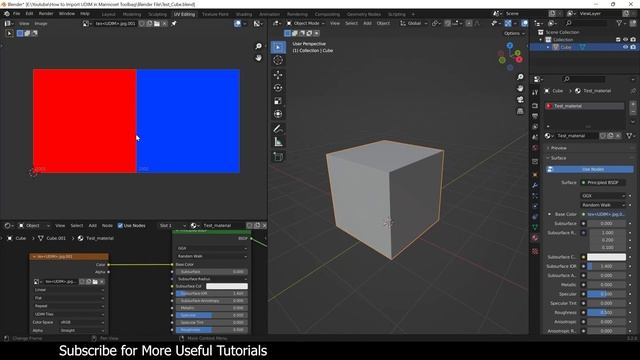Switch to the Layout workspace tab
The image size is (640, 360).
108,14
